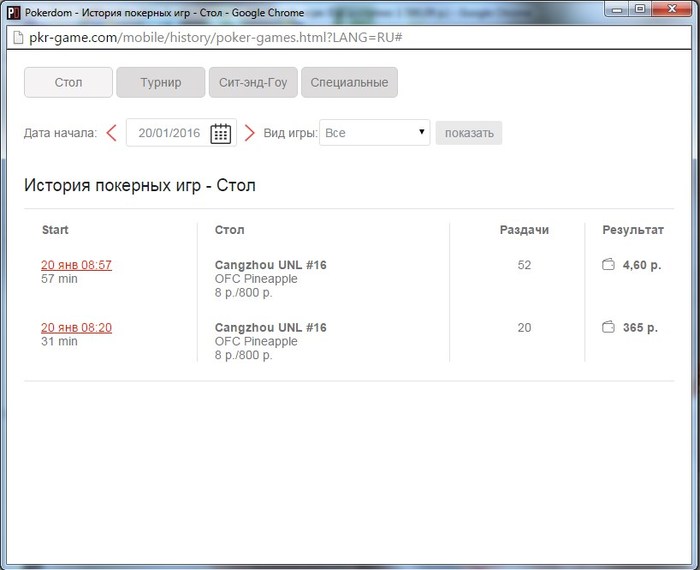Screen dimensions: 700x570
Task: Click wallet icon next to 365 р.
Action: point(608,327)
